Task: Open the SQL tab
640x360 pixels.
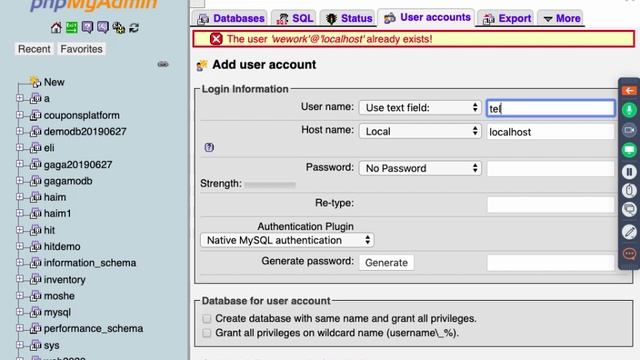Action: [x=294, y=18]
